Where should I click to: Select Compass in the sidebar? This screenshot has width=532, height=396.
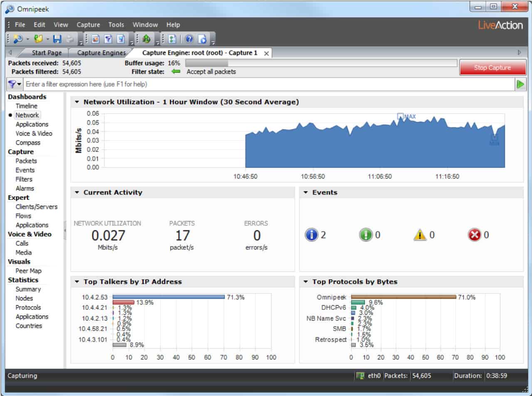point(28,143)
